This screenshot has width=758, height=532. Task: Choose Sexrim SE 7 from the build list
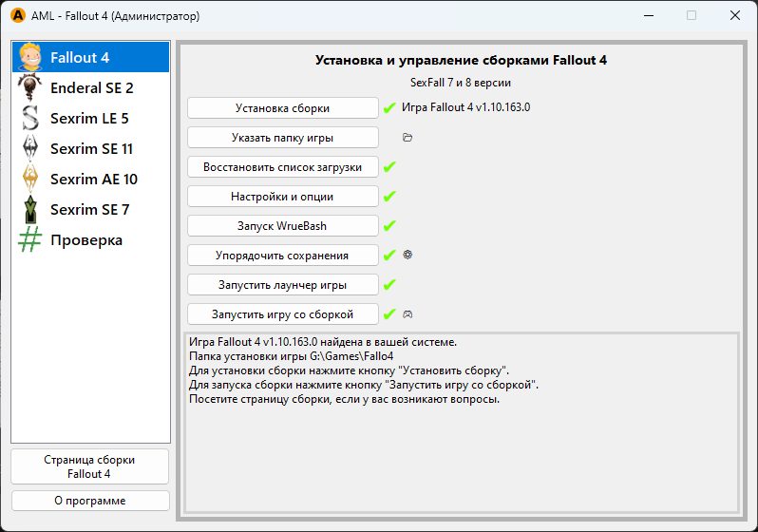[x=89, y=210]
